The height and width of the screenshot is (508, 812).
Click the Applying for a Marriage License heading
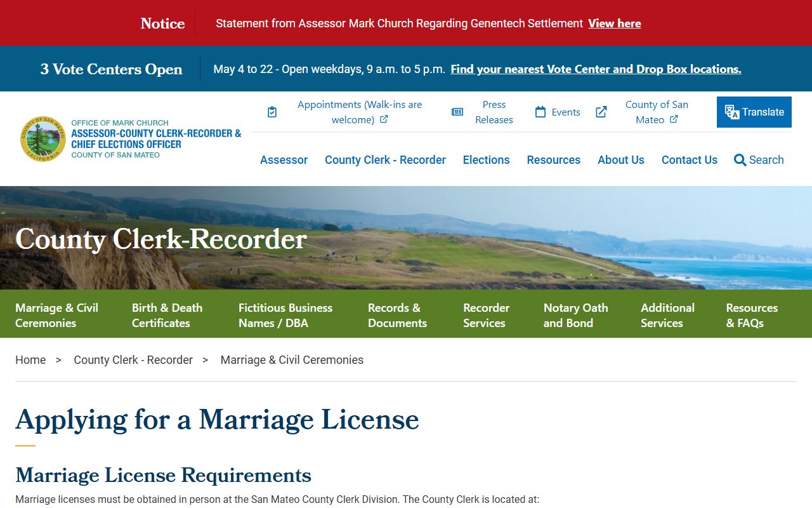point(217,420)
